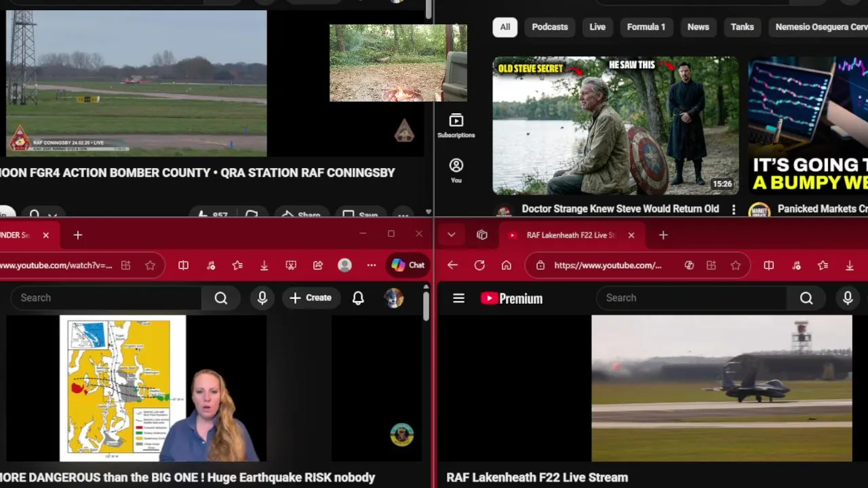Image resolution: width=868 pixels, height=488 pixels.
Task: Close the earthquake video tab
Action: click(45, 235)
